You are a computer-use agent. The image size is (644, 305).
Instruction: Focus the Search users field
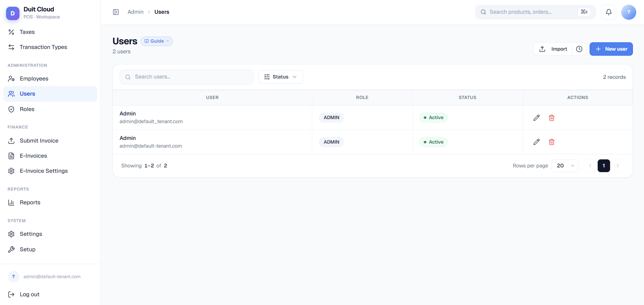click(187, 77)
